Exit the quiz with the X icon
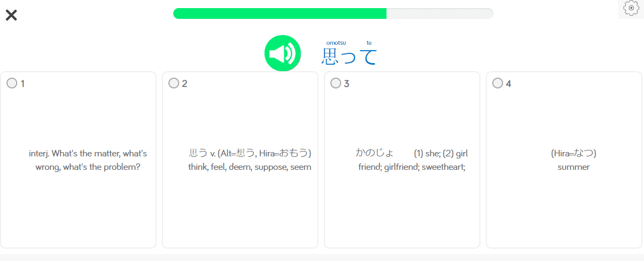Image resolution: width=644 pixels, height=261 pixels. pos(11,15)
